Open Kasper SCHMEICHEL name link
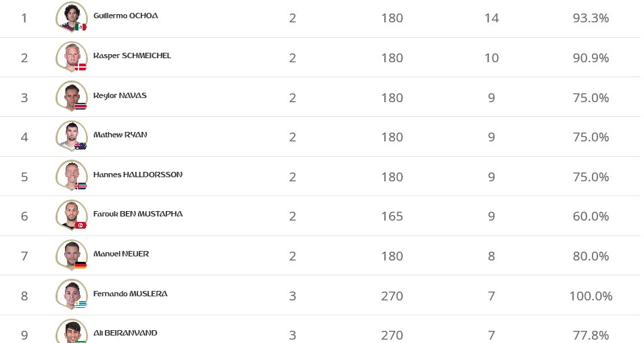The image size is (644, 343). [132, 55]
